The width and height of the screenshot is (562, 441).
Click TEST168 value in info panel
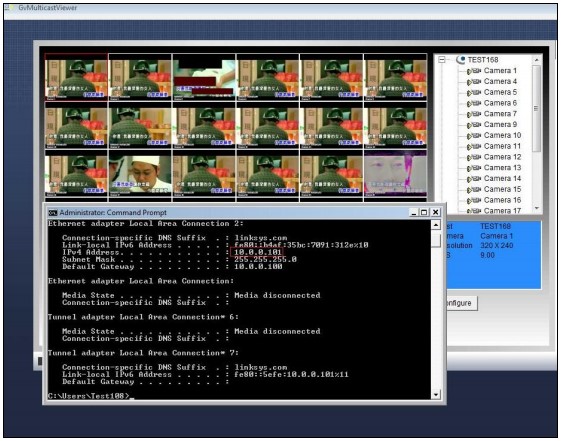(x=495, y=226)
